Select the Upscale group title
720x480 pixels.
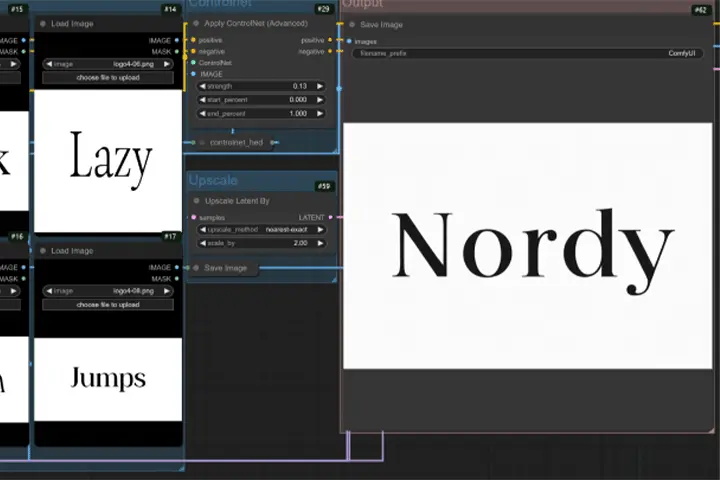pyautogui.click(x=213, y=180)
